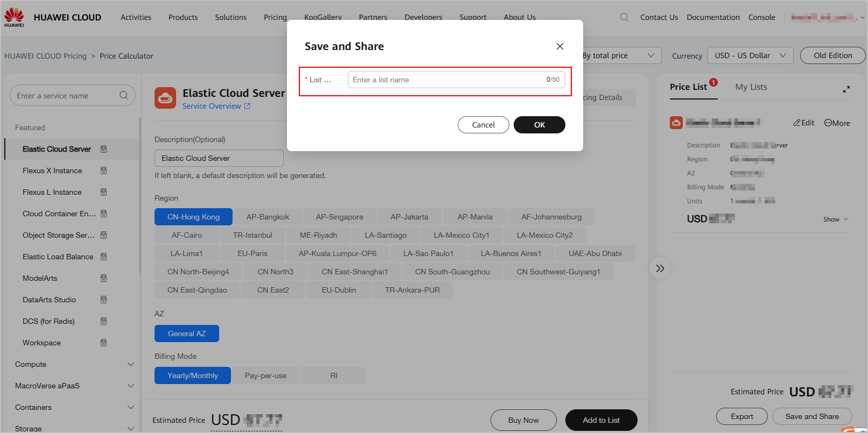The image size is (868, 433).
Task: Open the By total price dropdown
Action: click(620, 55)
